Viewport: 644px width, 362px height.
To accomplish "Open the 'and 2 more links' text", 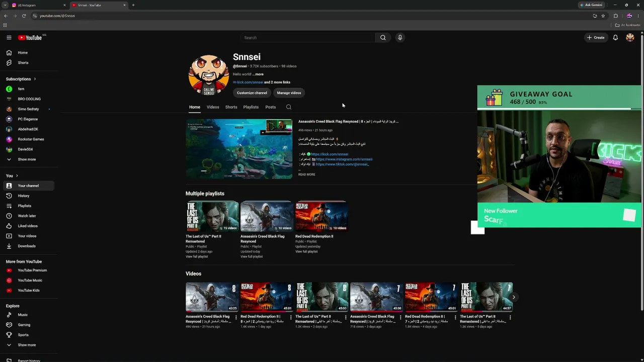I will coord(277,82).
